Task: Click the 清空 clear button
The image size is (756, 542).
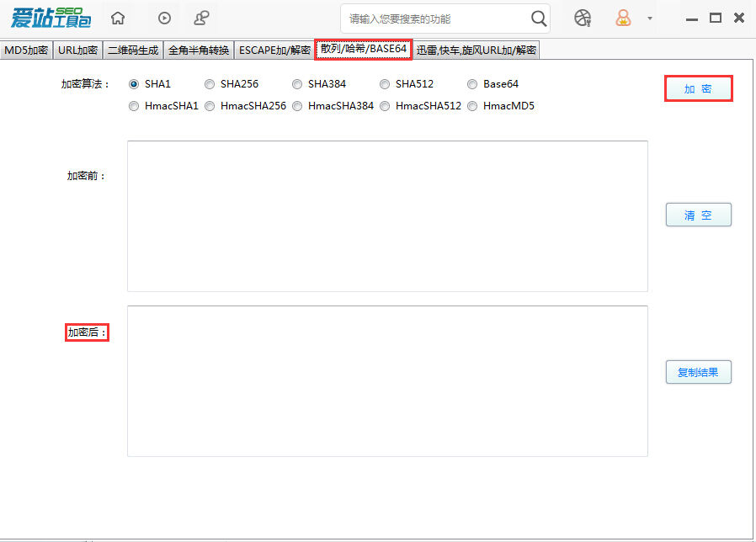Action: pos(698,215)
